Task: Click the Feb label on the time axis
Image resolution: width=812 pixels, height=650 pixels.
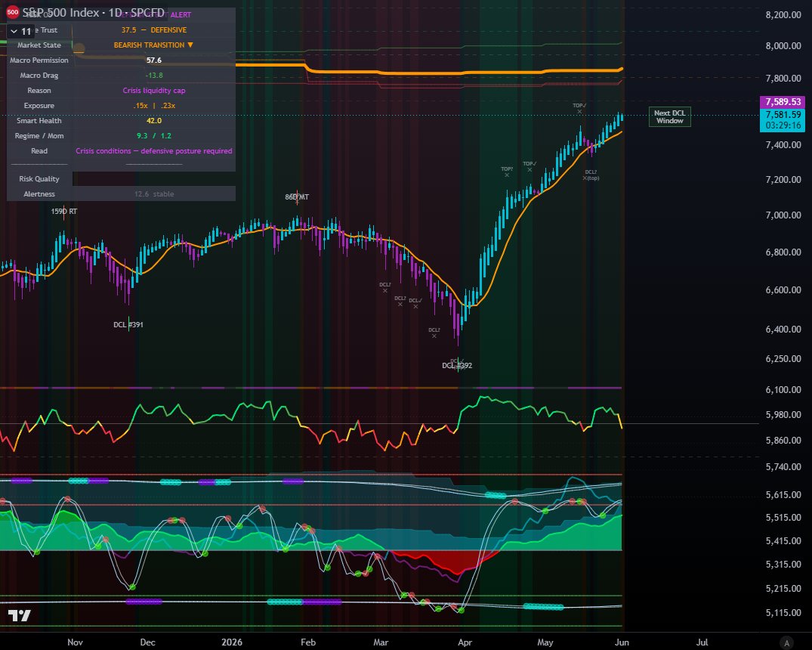Action: (x=308, y=642)
